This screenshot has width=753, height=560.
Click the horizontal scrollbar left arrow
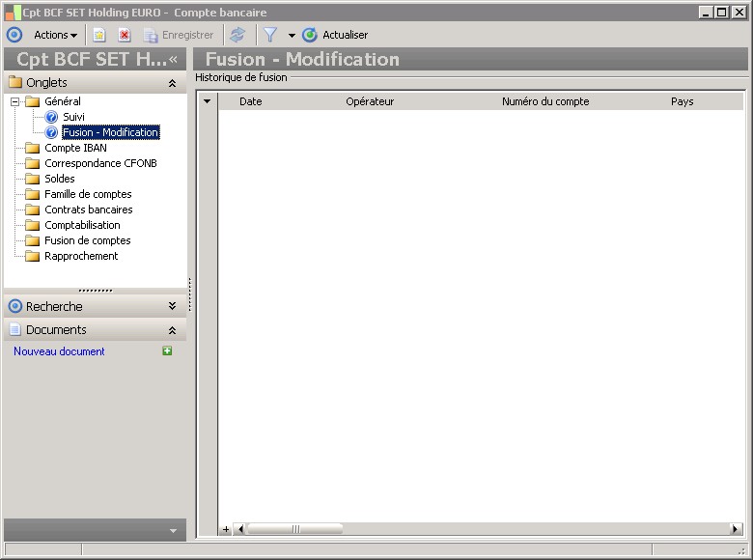240,529
